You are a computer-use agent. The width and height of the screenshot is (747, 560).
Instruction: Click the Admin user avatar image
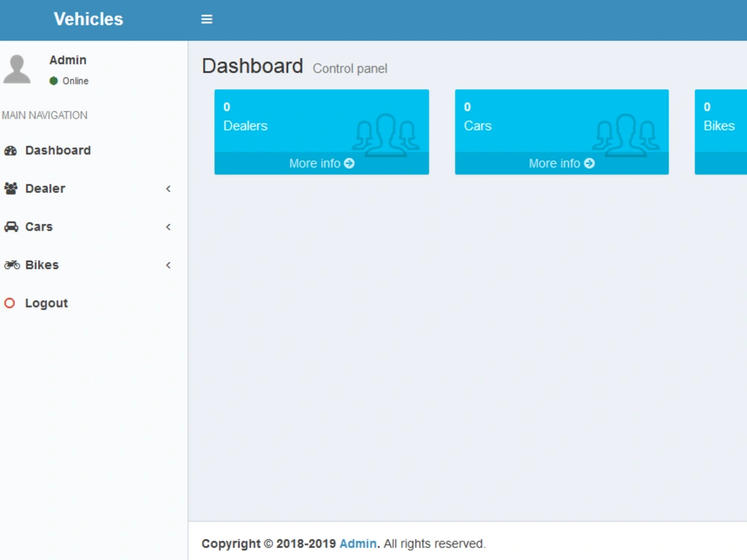coord(17,69)
